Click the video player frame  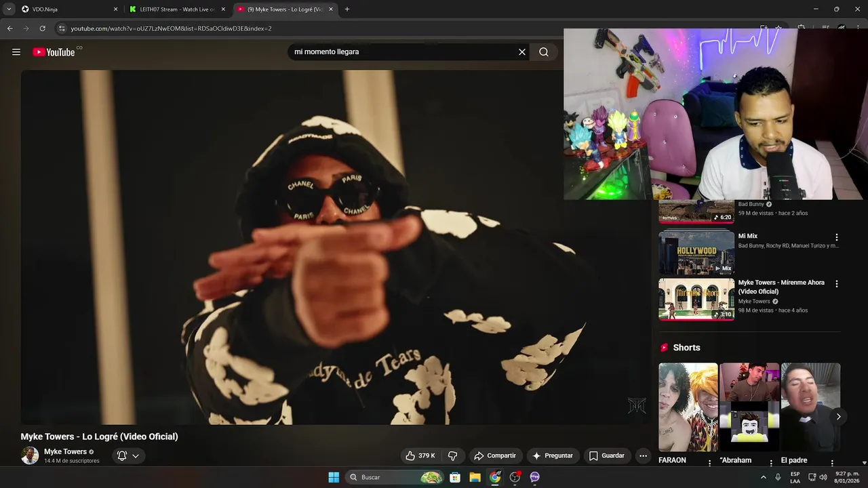336,247
